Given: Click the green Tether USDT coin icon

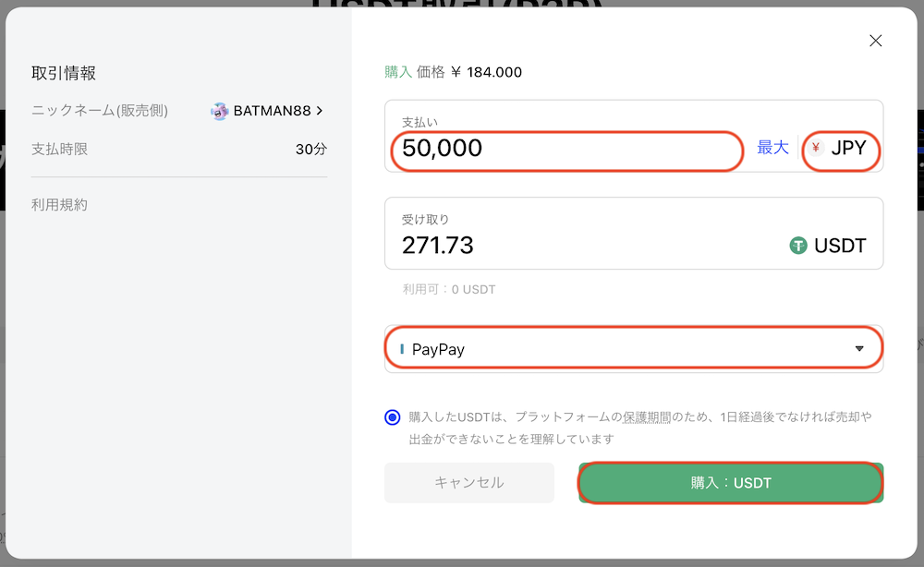Looking at the screenshot, I should click(x=798, y=246).
